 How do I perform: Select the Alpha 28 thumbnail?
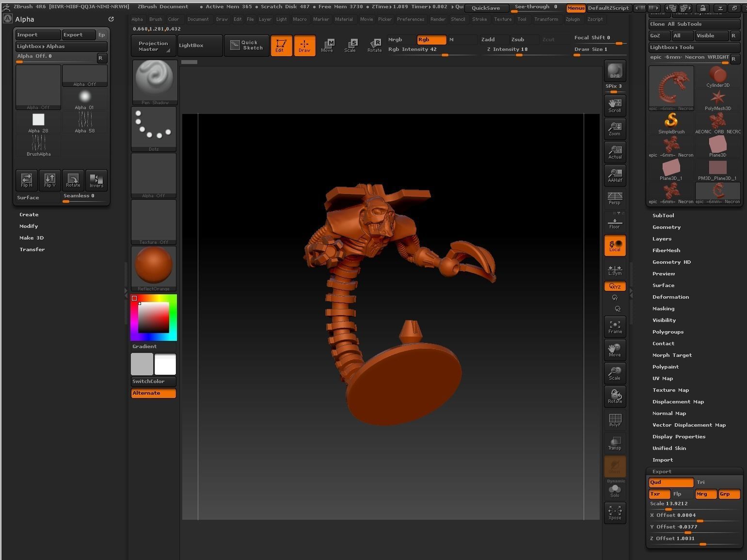click(38, 123)
